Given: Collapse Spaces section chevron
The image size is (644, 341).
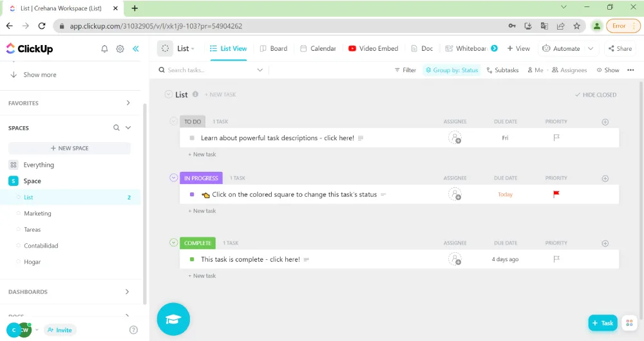Looking at the screenshot, I should point(128,127).
